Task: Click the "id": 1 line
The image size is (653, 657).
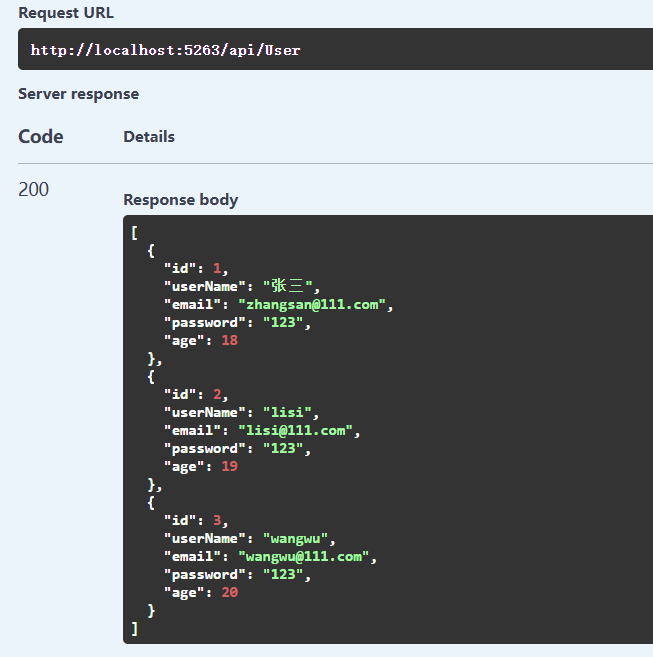Action: point(196,268)
